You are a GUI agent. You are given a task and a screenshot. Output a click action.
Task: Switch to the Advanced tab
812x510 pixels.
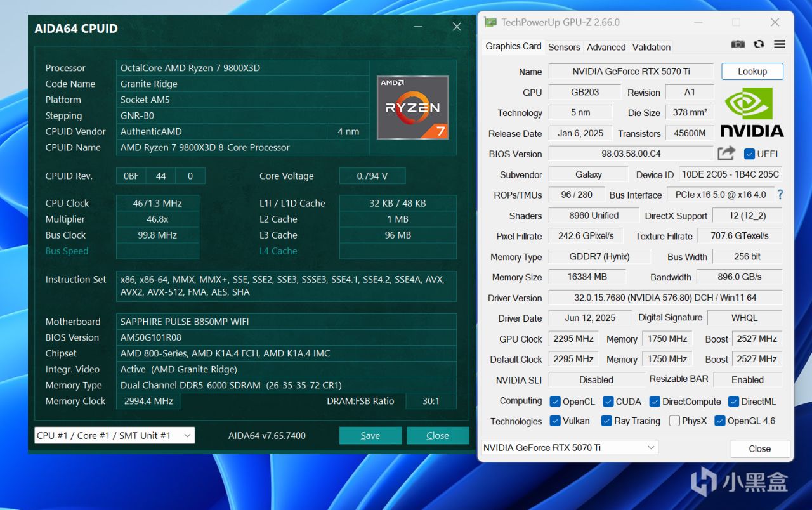[x=606, y=47]
